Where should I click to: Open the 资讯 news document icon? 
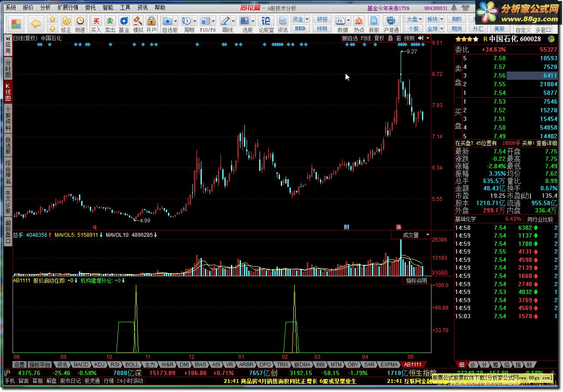[x=283, y=24]
